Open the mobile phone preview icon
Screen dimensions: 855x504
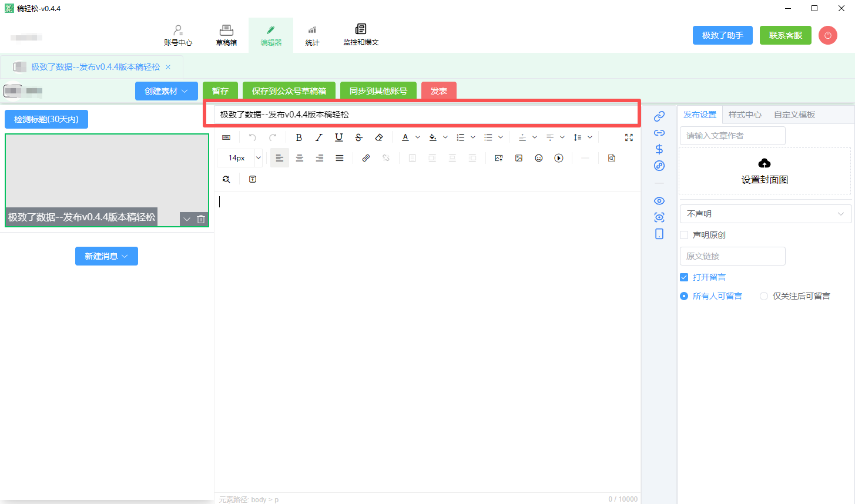pos(659,234)
